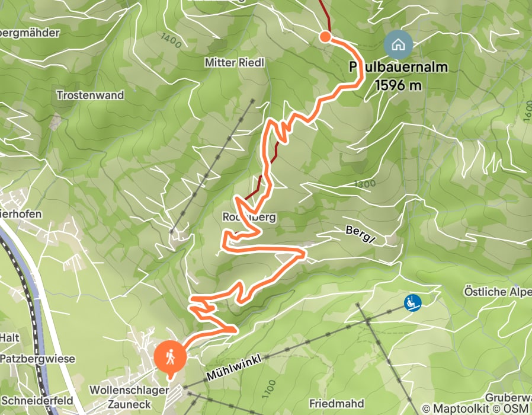Select the orange route endpoint dot
This screenshot has width=532, height=415.
(325, 36)
